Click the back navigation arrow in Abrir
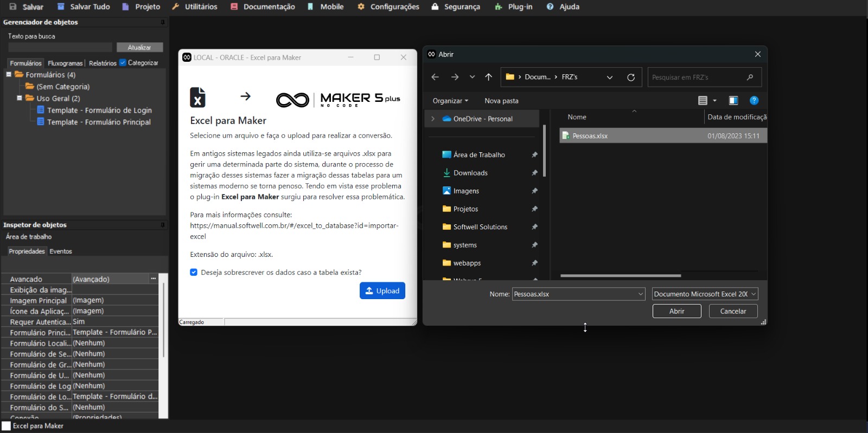The width and height of the screenshot is (868, 433). 435,77
